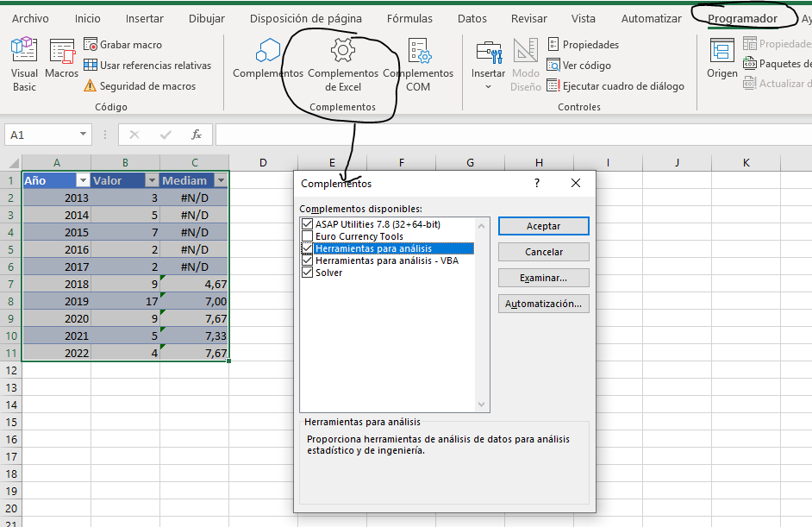Open Complementos de Excel gear button
812x527 pixels.
343,64
